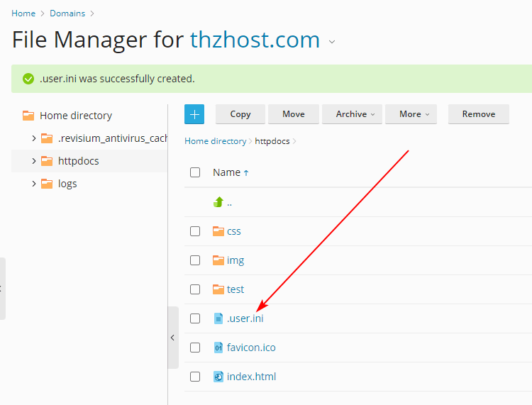Viewport: 532px width, 405px height.
Task: Expand the .revisium_antivirus_cache tree node
Action: tap(33, 138)
